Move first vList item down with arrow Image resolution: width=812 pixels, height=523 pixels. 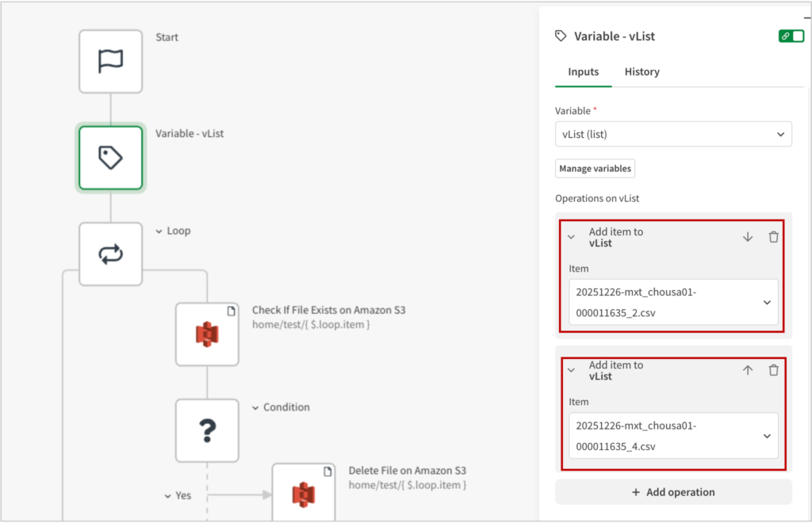pyautogui.click(x=748, y=237)
